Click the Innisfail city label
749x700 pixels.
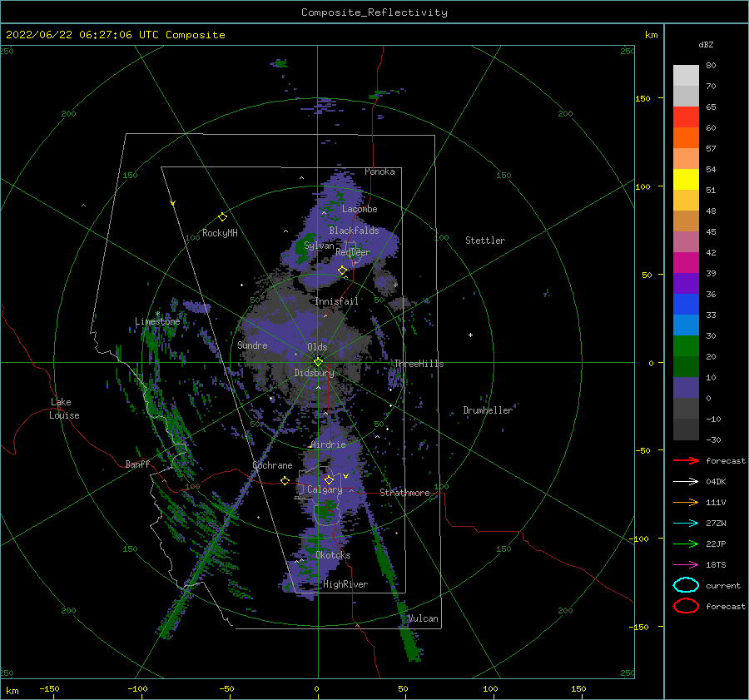point(336,301)
